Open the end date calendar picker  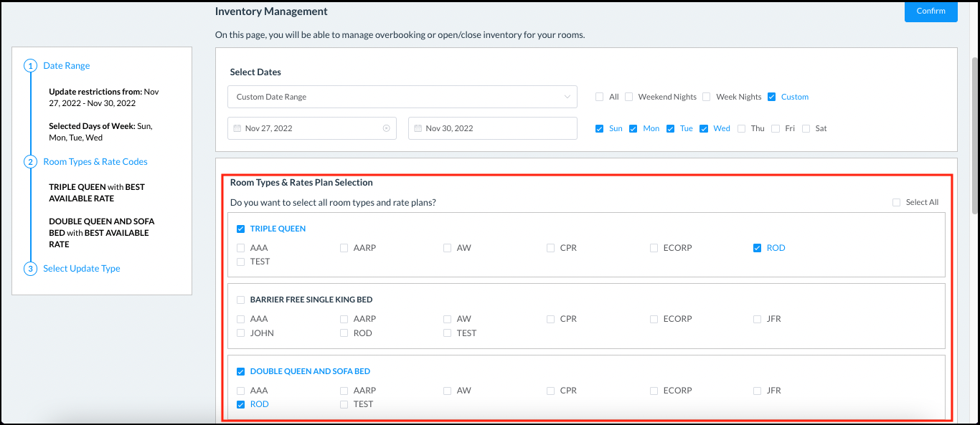pyautogui.click(x=419, y=128)
